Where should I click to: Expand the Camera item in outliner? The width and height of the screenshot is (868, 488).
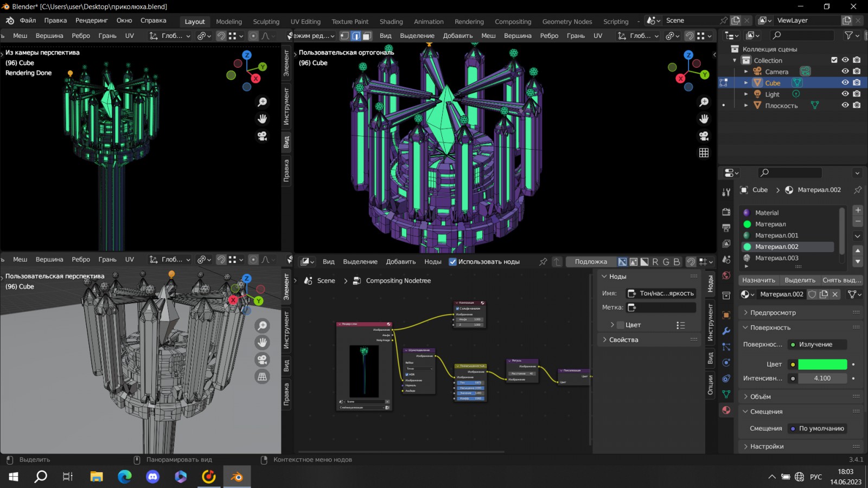coord(746,72)
